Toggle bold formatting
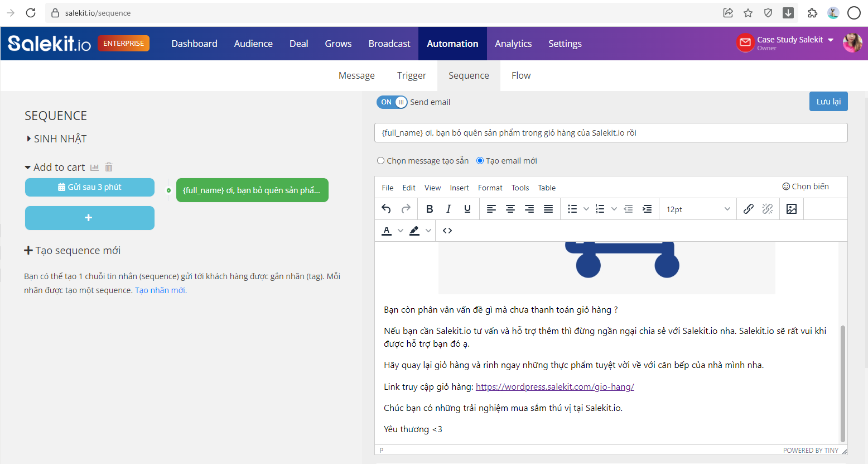The image size is (868, 464). pyautogui.click(x=430, y=209)
